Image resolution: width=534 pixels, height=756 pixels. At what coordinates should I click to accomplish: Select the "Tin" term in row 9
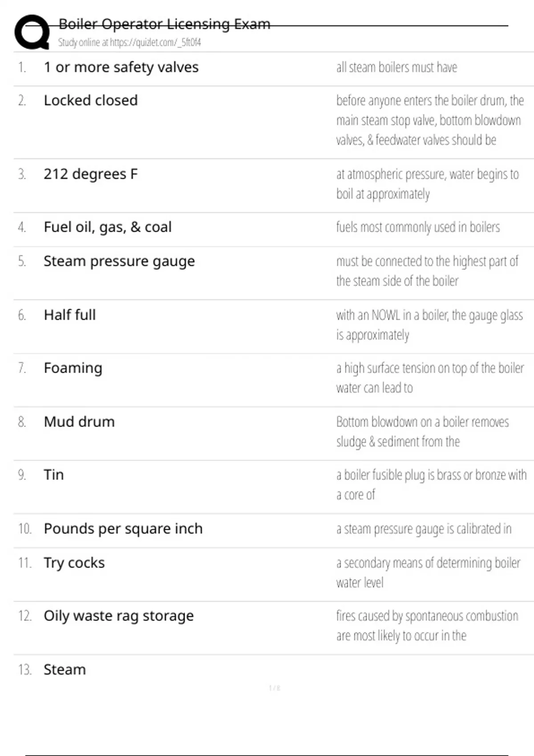[x=54, y=475]
